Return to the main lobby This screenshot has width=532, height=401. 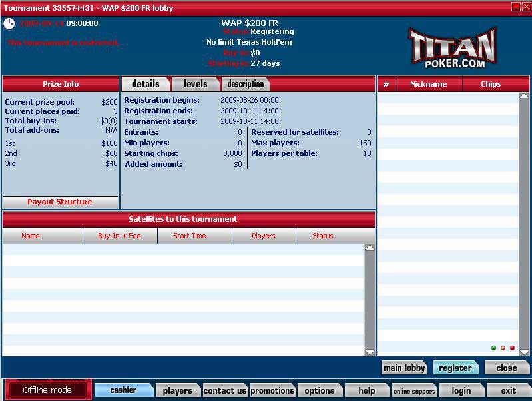pyautogui.click(x=404, y=368)
